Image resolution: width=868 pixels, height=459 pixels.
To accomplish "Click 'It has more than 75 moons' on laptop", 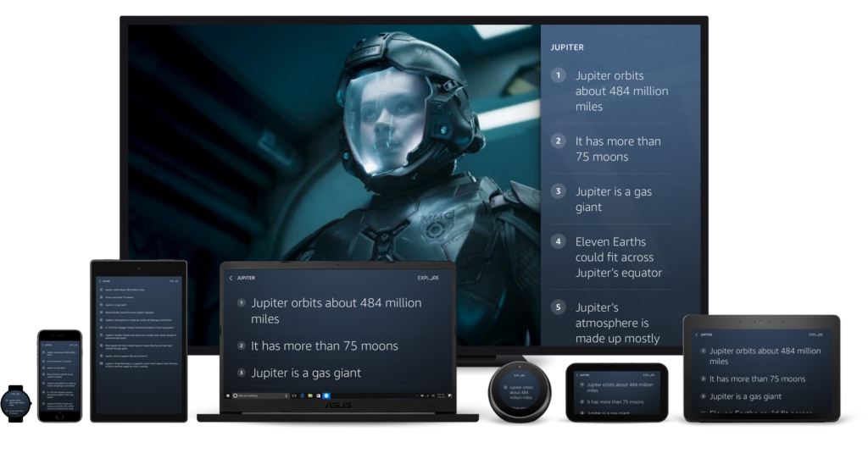I will point(324,346).
